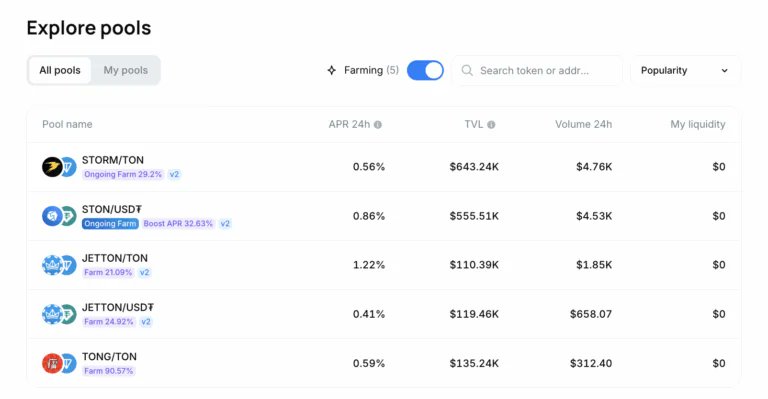Click the $110.39K TVL value
768x399 pixels.
pyautogui.click(x=474, y=265)
